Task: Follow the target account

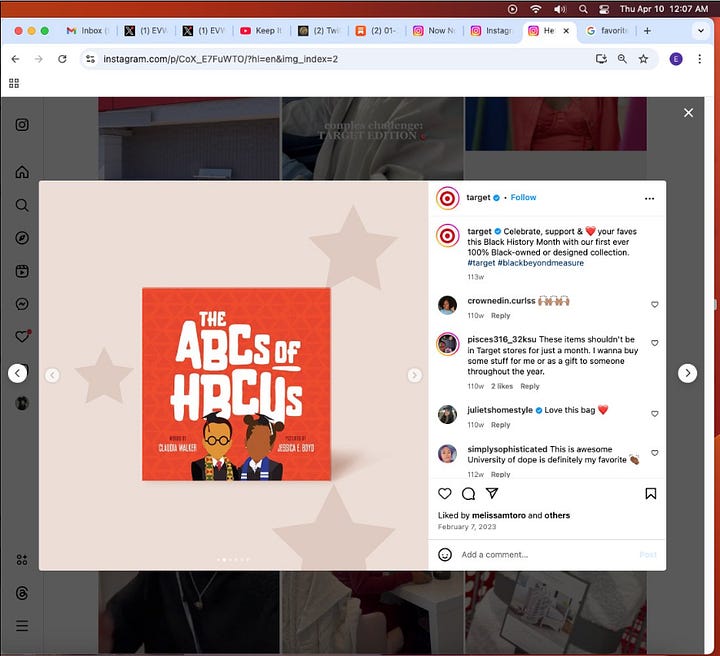Action: 523,197
